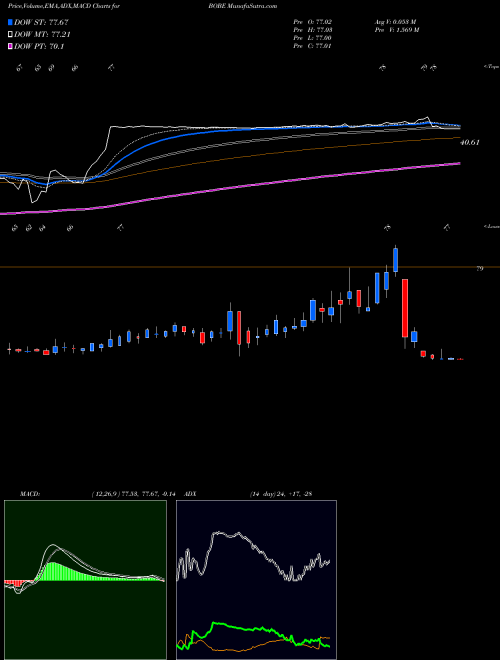
Task: Click the 40.61 price label on EMA chart
Action: (470, 143)
